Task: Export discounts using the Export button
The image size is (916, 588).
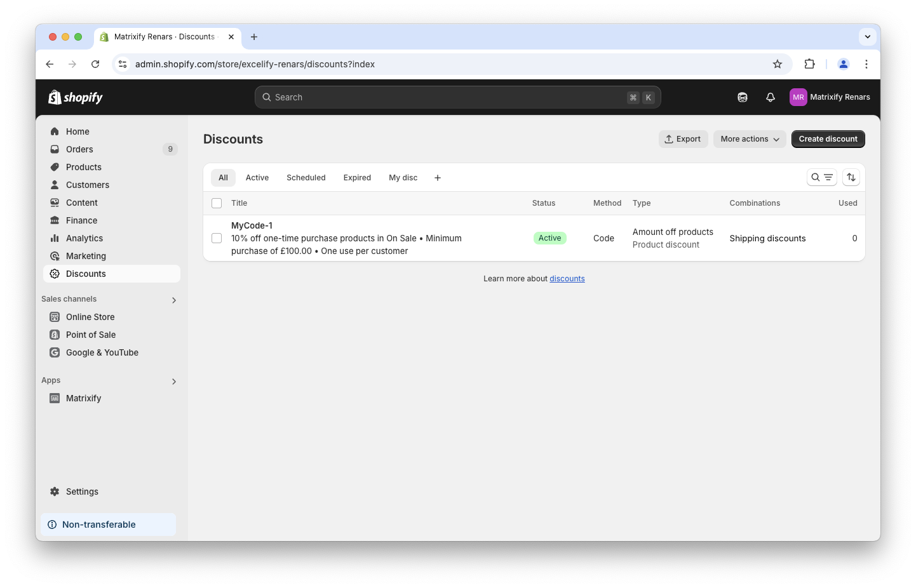Action: coord(683,139)
